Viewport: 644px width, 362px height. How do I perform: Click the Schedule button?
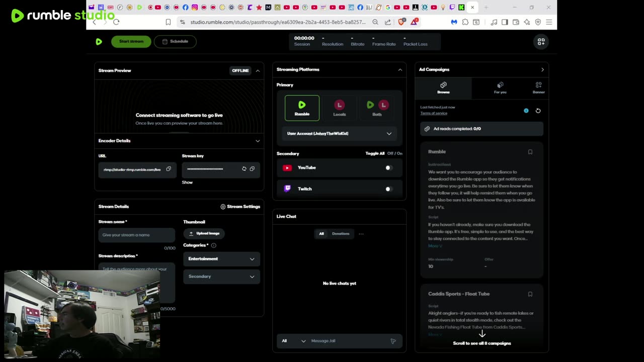175,42
